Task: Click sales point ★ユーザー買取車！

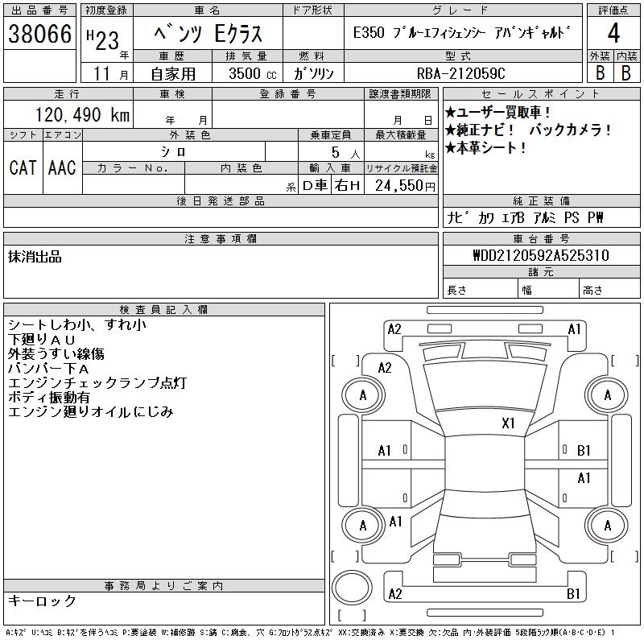Action: click(497, 112)
